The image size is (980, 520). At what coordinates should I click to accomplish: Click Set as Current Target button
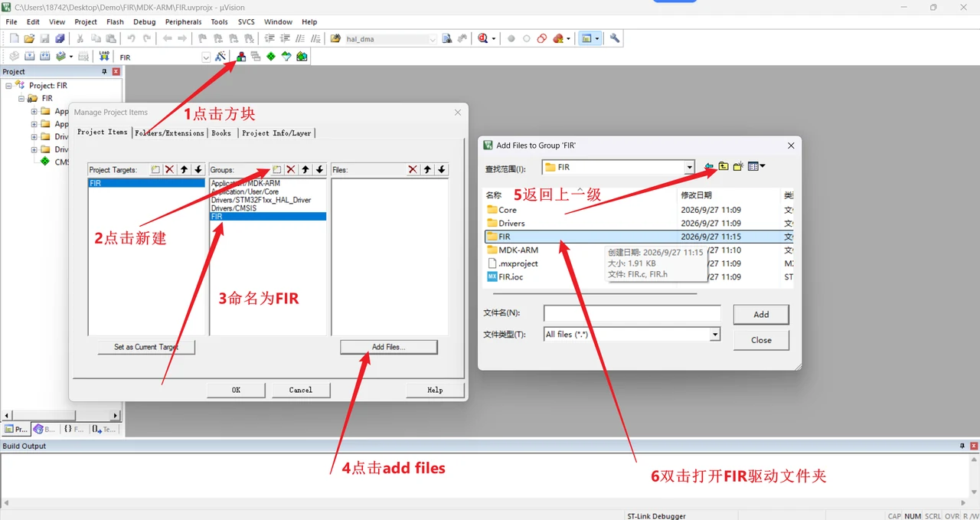pos(146,347)
